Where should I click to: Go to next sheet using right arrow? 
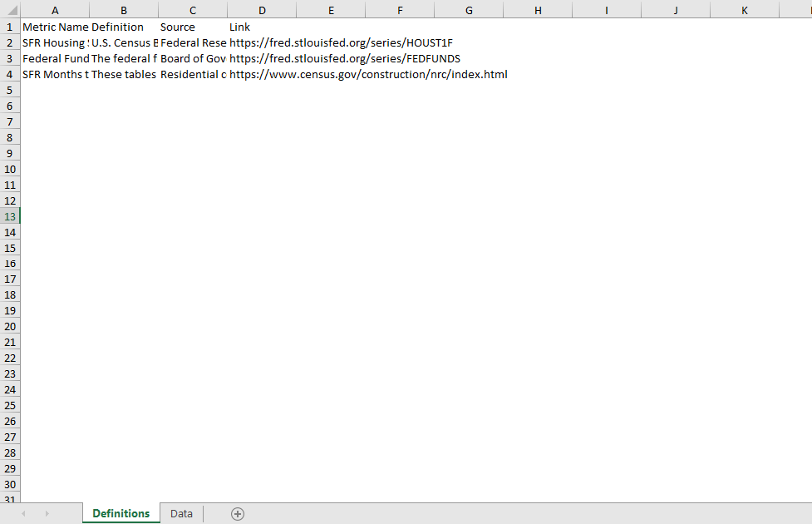pyautogui.click(x=47, y=514)
